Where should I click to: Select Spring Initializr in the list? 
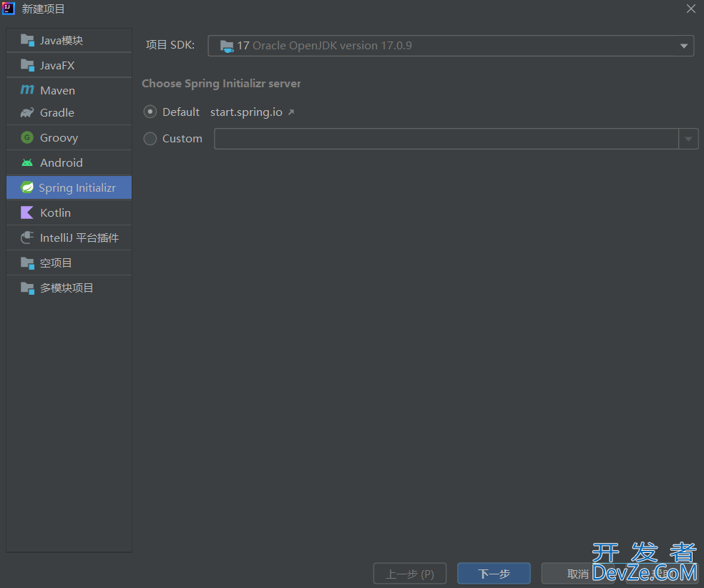point(69,187)
